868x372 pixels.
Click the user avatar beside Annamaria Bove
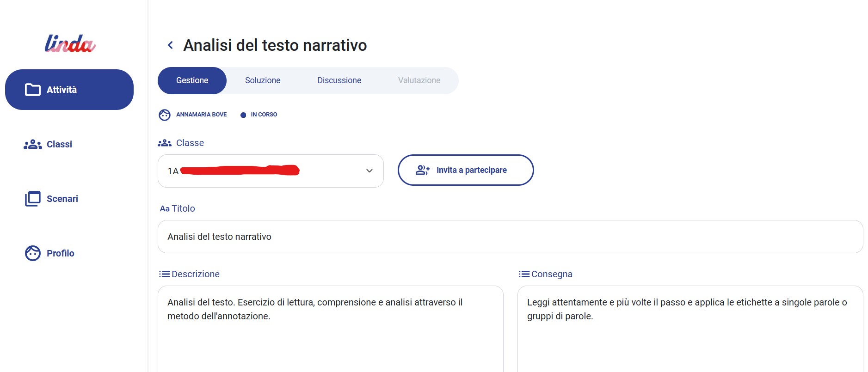point(165,115)
